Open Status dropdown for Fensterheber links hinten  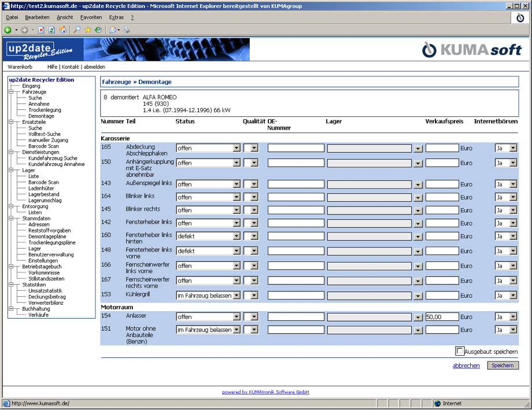pos(237,236)
